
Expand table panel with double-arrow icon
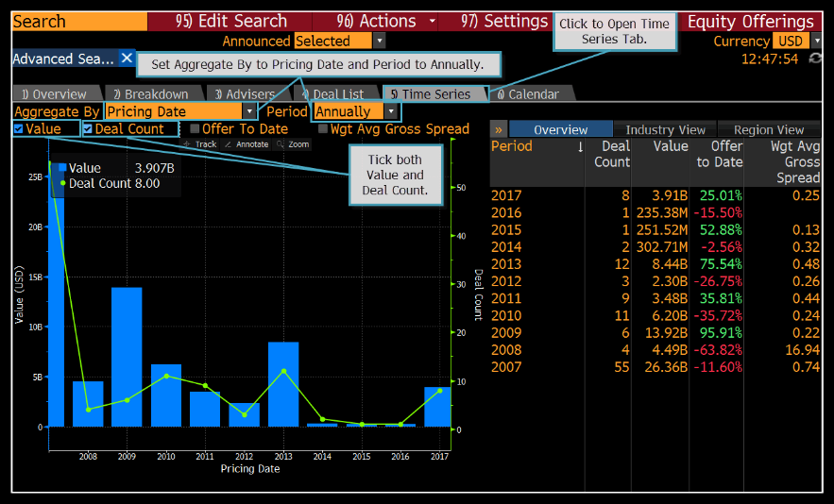click(499, 129)
